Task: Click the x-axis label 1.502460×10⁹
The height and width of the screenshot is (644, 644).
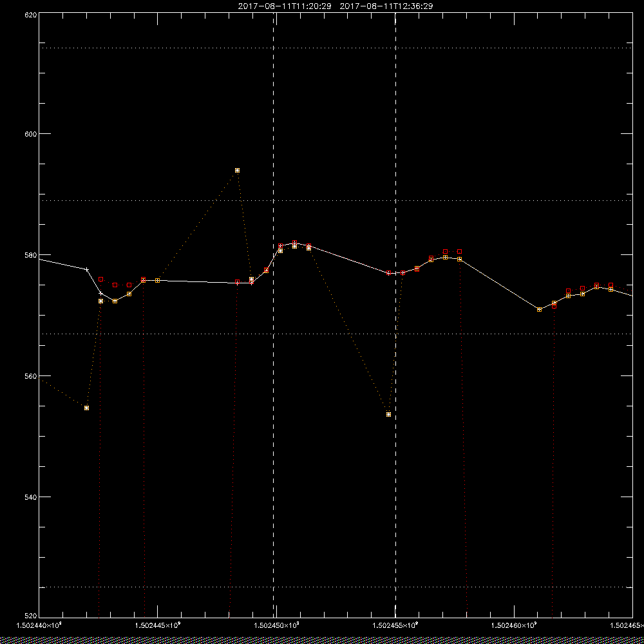Action: 514,625
